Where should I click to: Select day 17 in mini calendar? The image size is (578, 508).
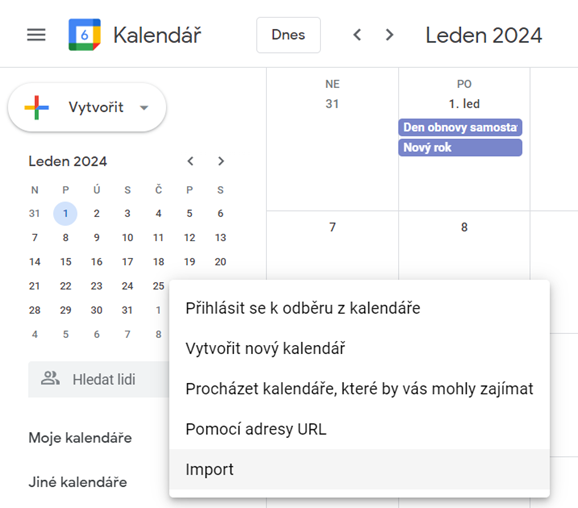click(128, 262)
